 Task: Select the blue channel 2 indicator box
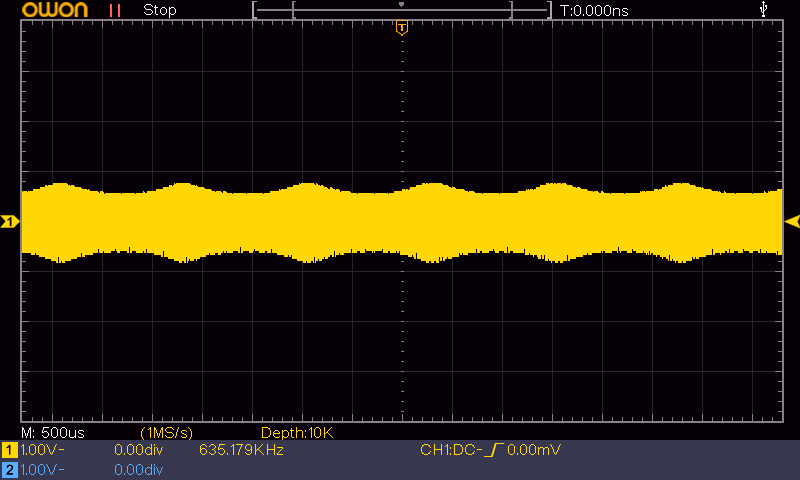[x=9, y=469]
